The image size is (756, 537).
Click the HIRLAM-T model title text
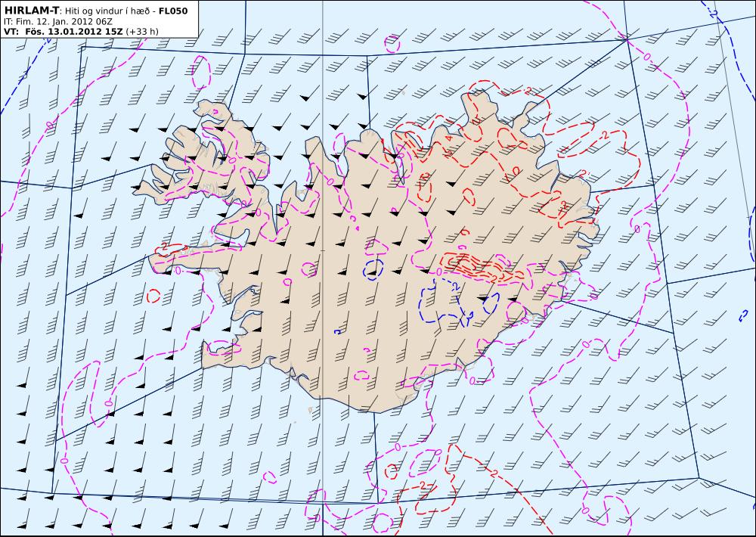click(32, 11)
